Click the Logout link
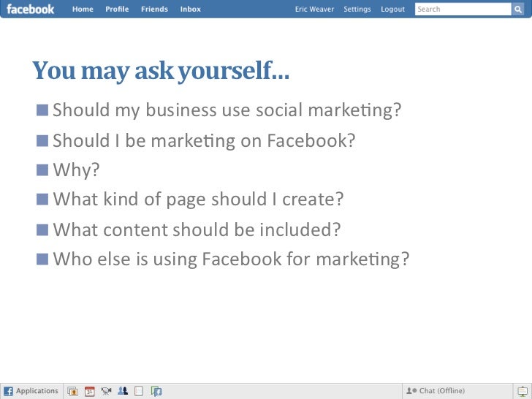This screenshot has height=399, width=532. 392,9
